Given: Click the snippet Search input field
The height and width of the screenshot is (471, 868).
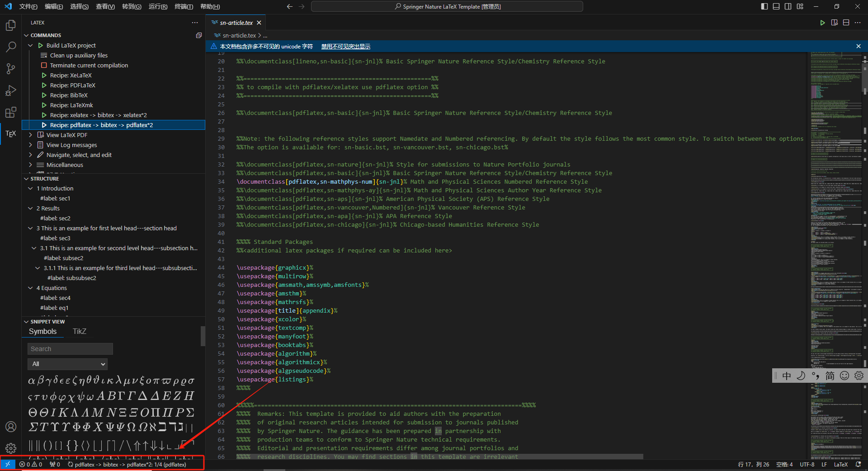Looking at the screenshot, I should [70, 348].
